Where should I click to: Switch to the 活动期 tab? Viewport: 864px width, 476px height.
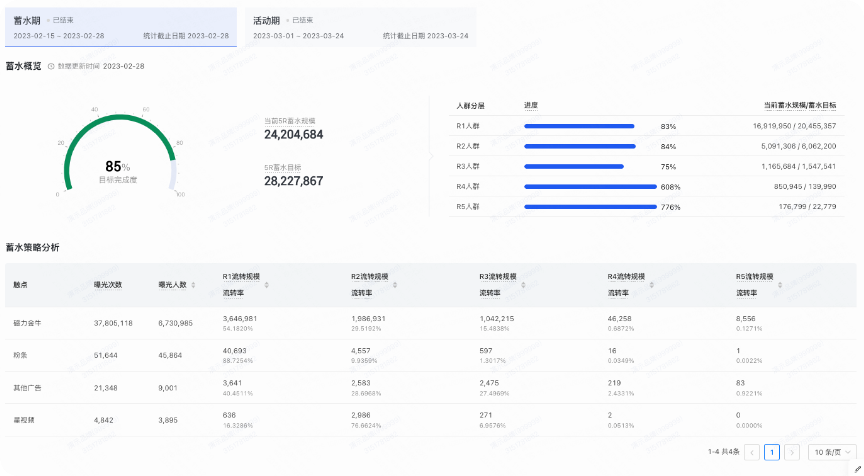click(x=359, y=27)
